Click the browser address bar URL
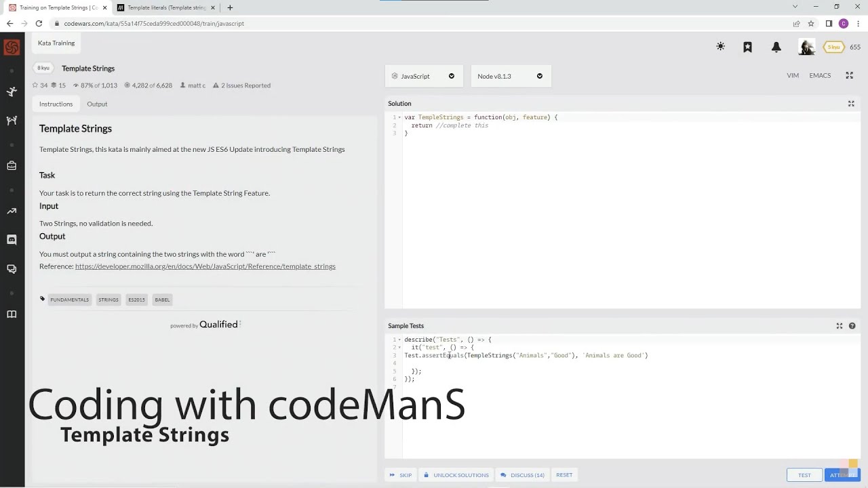This screenshot has height=488, width=868. coord(154,23)
